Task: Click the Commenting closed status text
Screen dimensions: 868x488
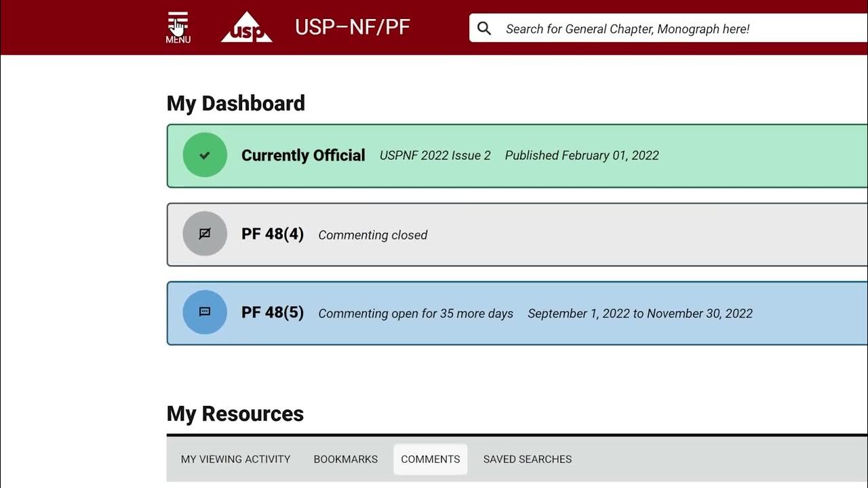Action: 373,235
